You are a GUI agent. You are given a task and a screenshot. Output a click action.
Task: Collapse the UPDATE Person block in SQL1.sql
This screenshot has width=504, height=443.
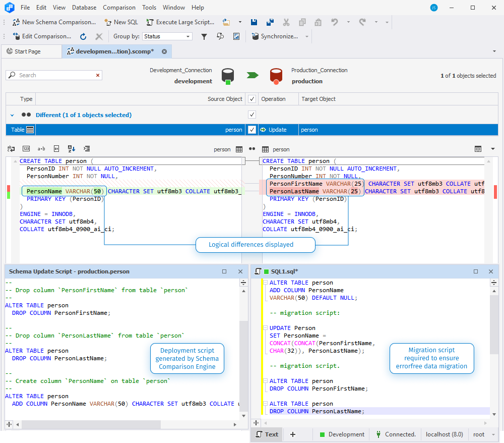266,328
